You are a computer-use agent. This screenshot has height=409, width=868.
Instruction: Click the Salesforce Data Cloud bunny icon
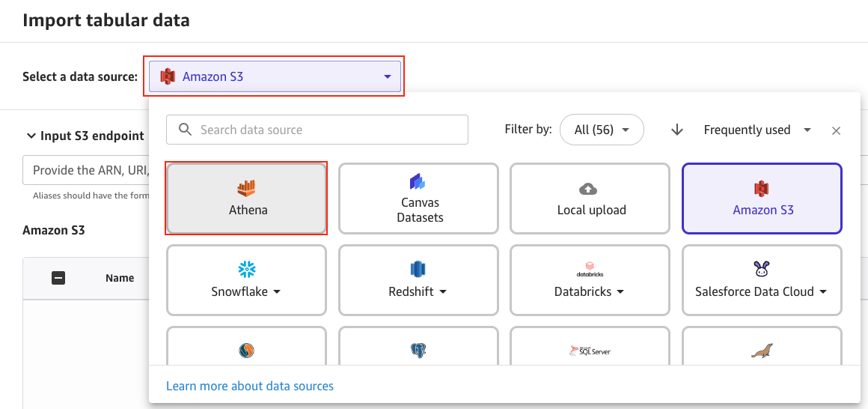point(761,270)
